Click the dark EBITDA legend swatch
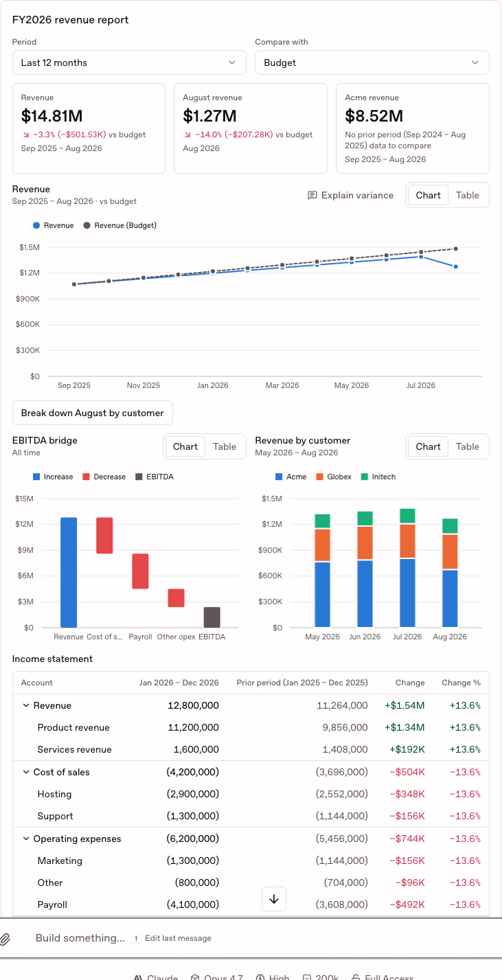Image resolution: width=502 pixels, height=980 pixels. 139,477
